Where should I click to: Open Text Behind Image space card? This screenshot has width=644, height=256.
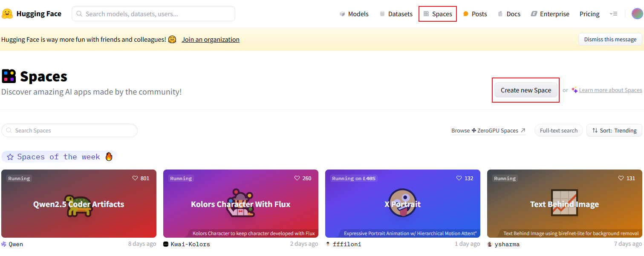pos(565,204)
